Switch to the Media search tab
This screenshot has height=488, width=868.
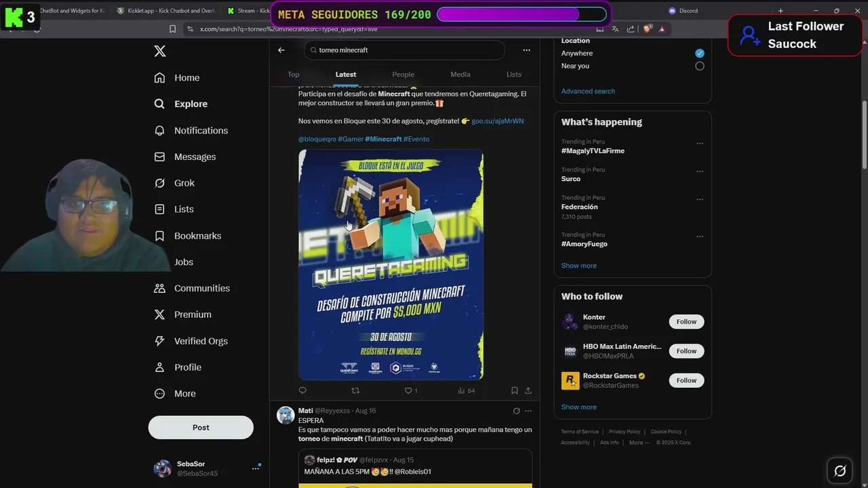tap(460, 75)
